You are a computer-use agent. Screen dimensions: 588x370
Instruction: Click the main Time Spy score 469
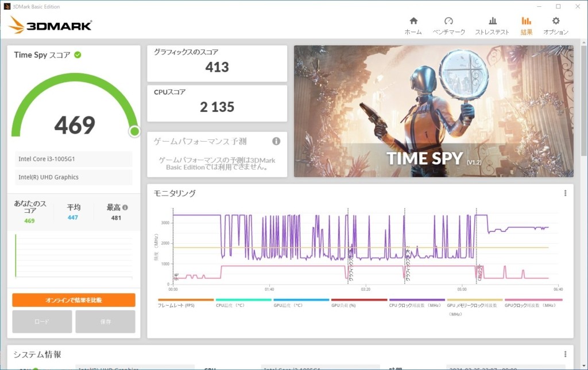[x=75, y=124]
